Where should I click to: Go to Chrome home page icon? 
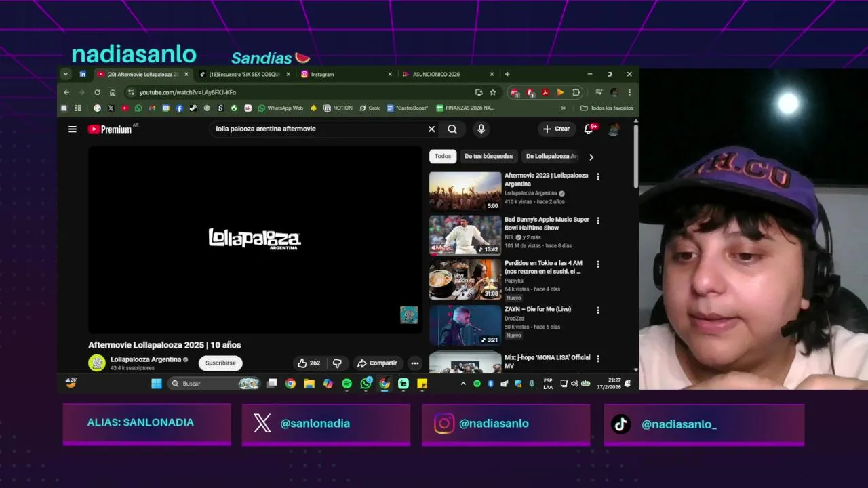(113, 92)
